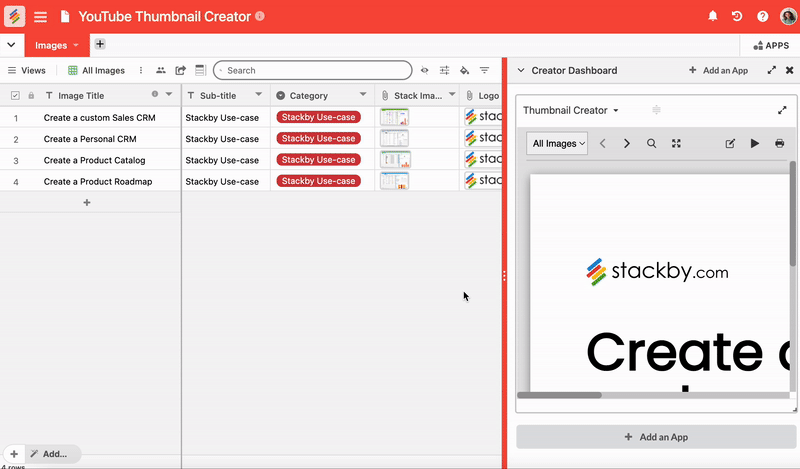Viewport: 800px width, 469px height.
Task: Open Stack Image column dropdown arrow
Action: coord(452,94)
